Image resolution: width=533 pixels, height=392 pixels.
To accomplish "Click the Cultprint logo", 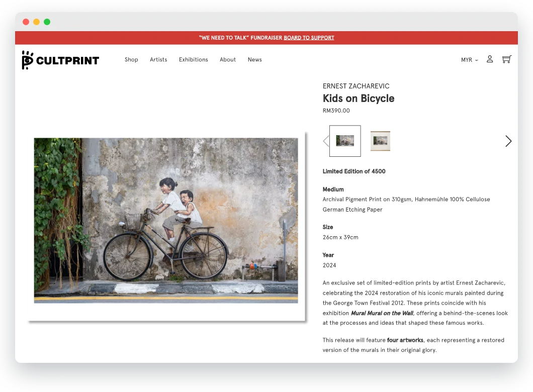I will pyautogui.click(x=60, y=60).
